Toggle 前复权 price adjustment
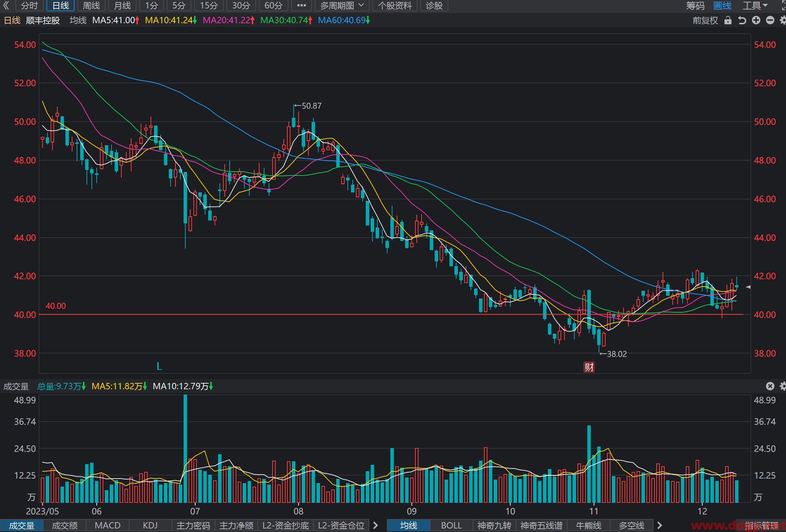The width and height of the screenshot is (786, 532). [705, 20]
